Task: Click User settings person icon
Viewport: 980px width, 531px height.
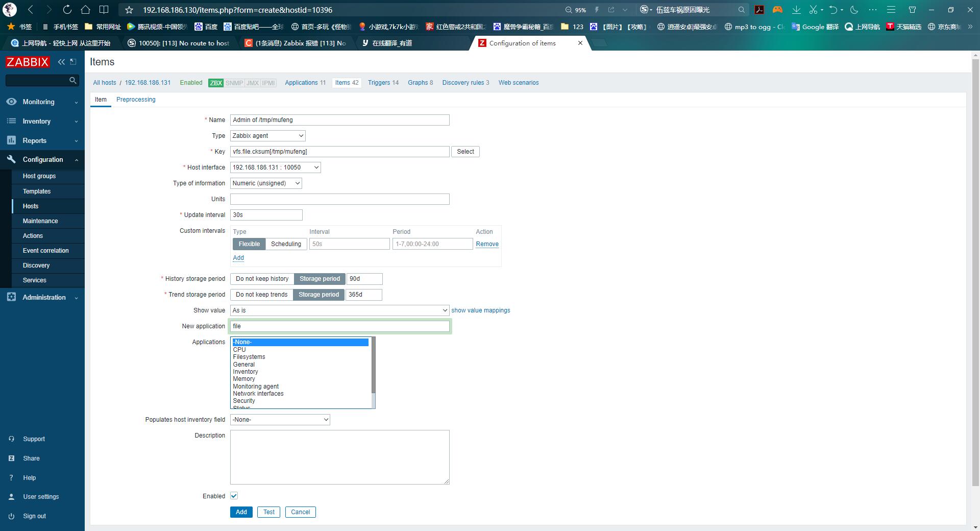Action: tap(11, 497)
